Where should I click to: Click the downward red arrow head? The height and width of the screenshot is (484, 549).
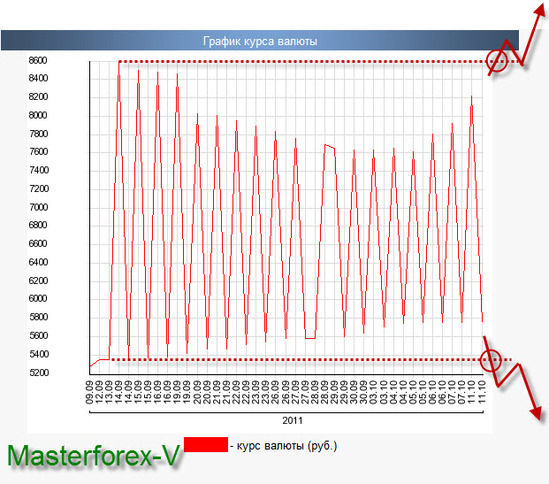[536, 413]
